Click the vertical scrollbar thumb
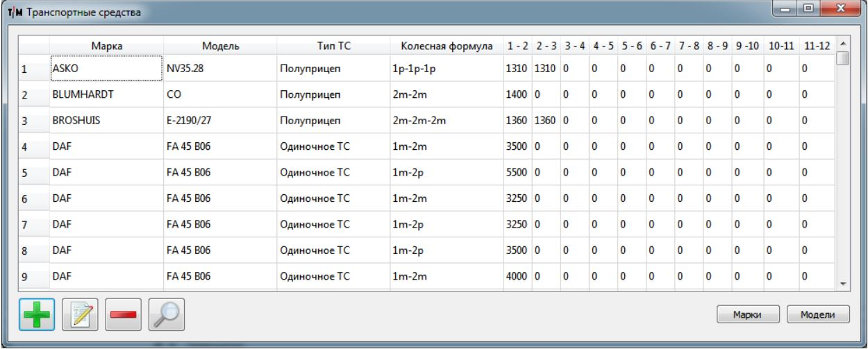Screen dimensions: 868x349 (842, 58)
